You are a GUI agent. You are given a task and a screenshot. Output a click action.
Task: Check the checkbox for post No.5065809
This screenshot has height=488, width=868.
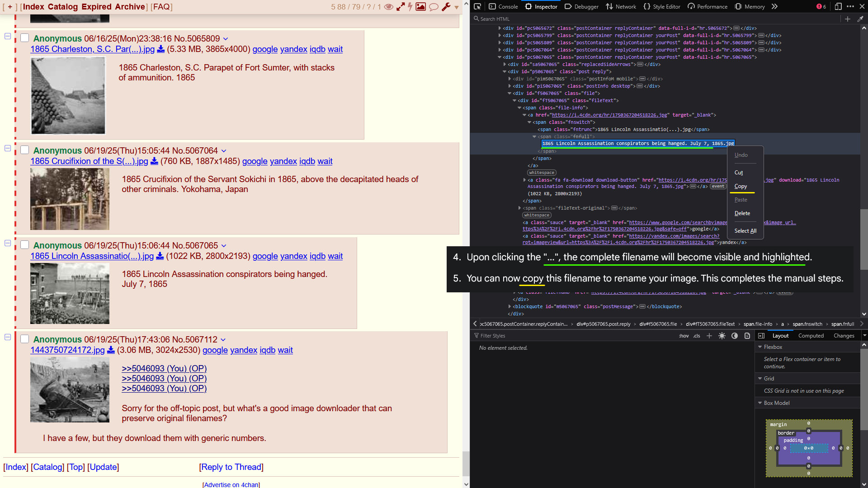pyautogui.click(x=25, y=38)
